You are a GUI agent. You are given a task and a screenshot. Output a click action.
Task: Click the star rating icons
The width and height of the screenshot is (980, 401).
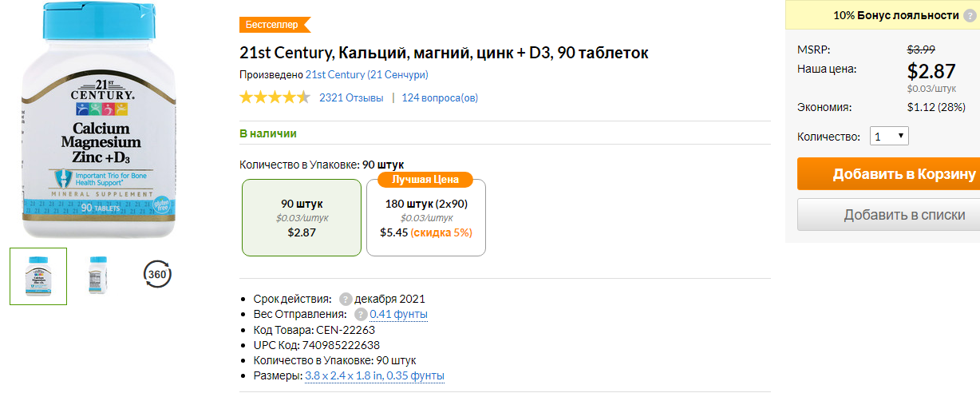275,97
